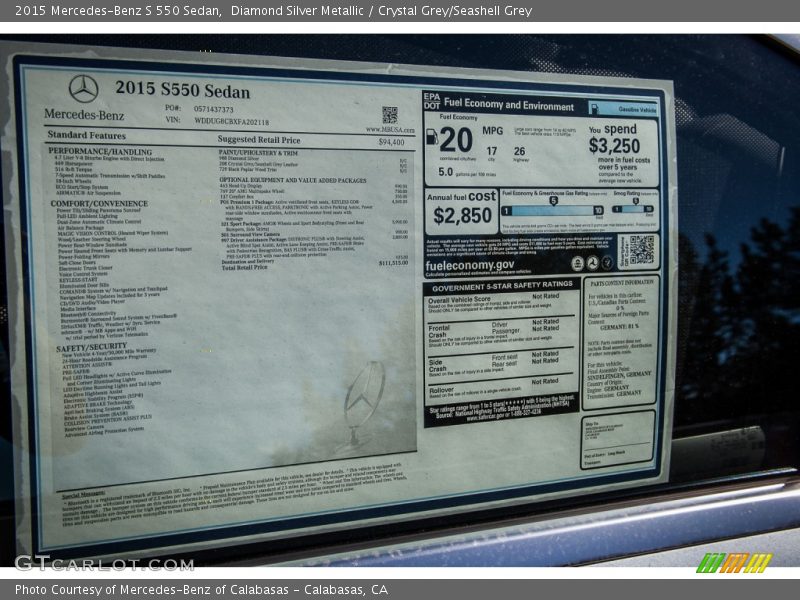Viewport: 800px width, 600px height.
Task: Click the Gasoline Vehicle pump icon
Action: 596,106
